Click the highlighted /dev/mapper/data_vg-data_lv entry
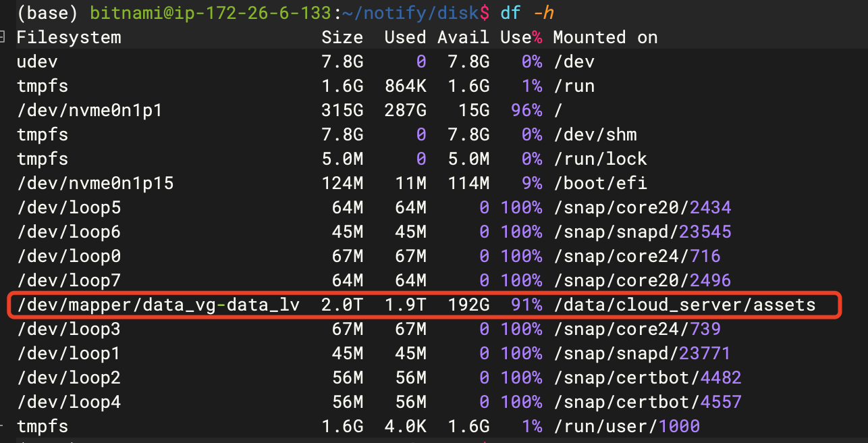Screen dimensions: 868x443 [159, 305]
